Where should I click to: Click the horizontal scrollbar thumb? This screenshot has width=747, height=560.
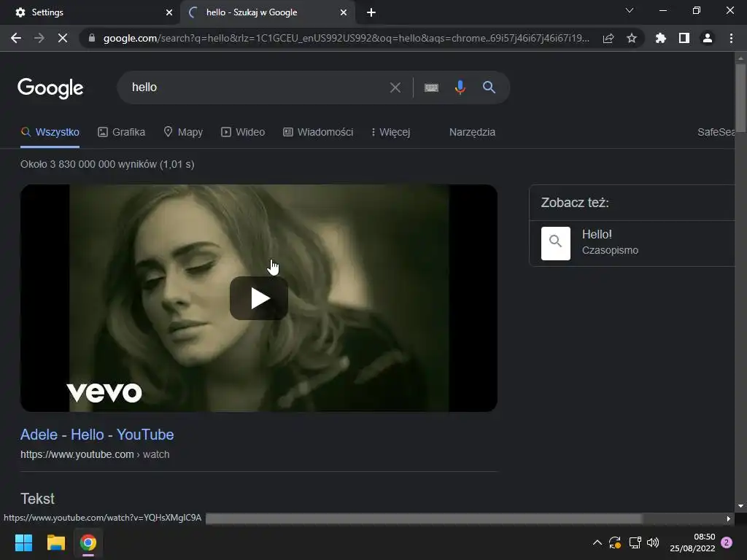click(x=424, y=518)
